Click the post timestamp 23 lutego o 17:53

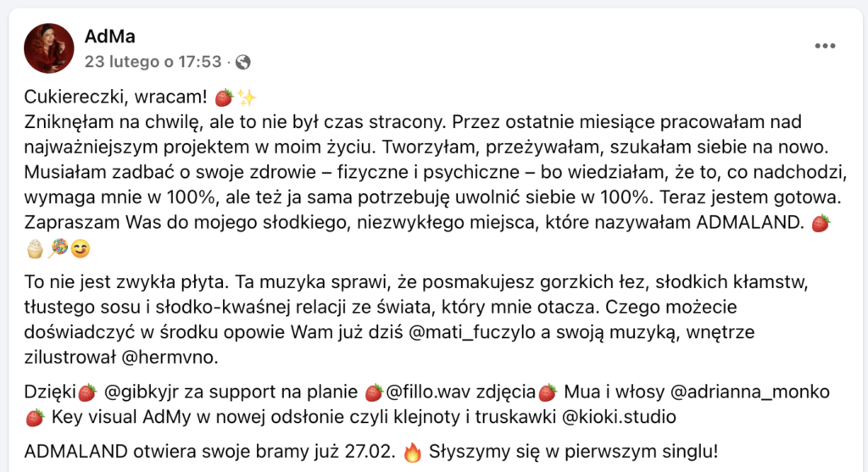153,62
